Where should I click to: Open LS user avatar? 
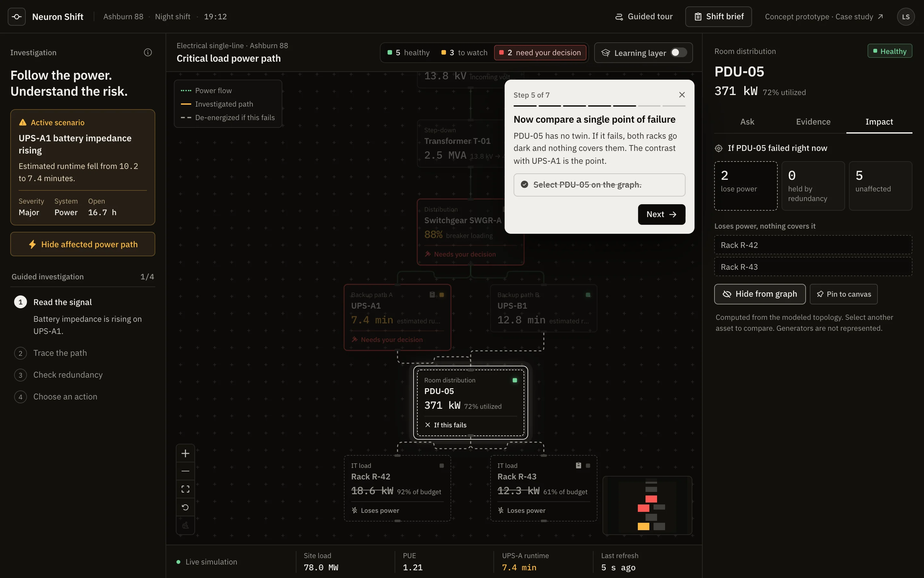tap(906, 17)
